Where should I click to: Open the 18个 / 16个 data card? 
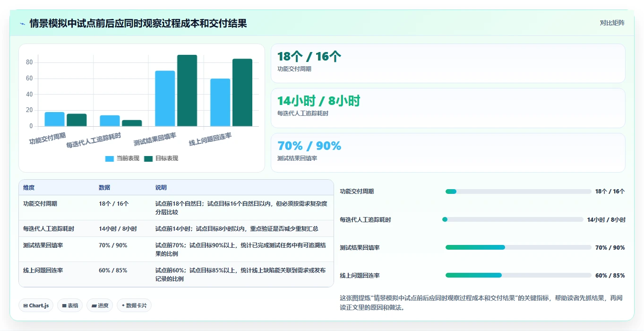(448, 63)
